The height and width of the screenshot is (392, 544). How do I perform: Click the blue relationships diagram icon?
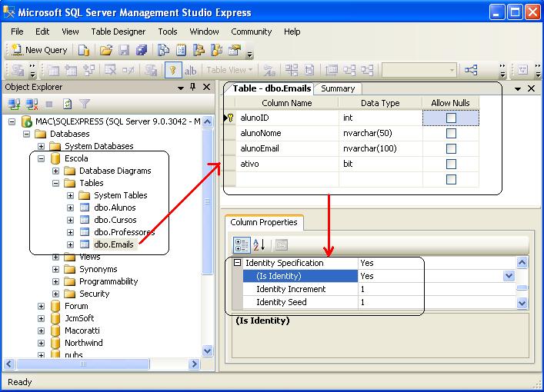pos(471,70)
